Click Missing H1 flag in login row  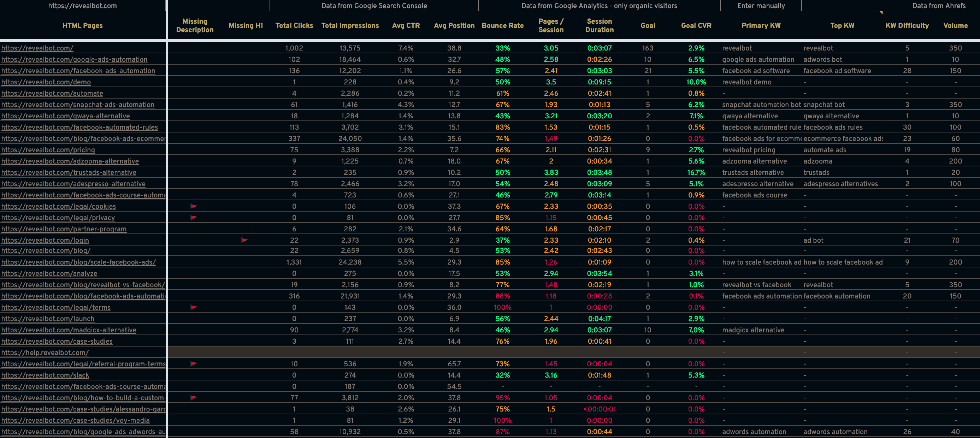pyautogui.click(x=244, y=240)
